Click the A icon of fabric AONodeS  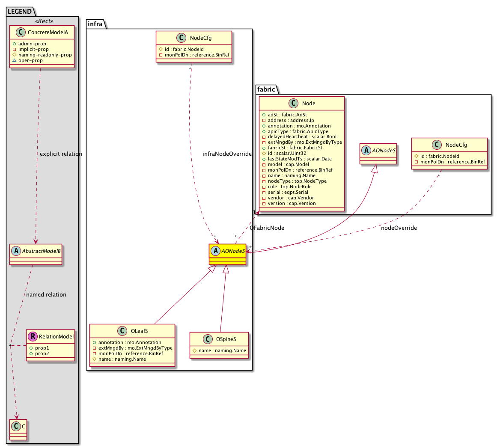click(366, 151)
